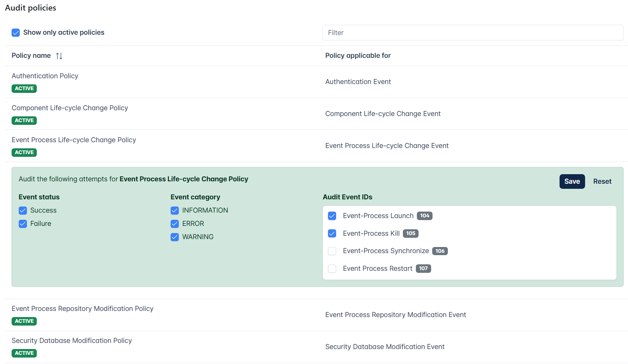Save the audit policy changes
The height and width of the screenshot is (364, 628).
[x=572, y=182]
